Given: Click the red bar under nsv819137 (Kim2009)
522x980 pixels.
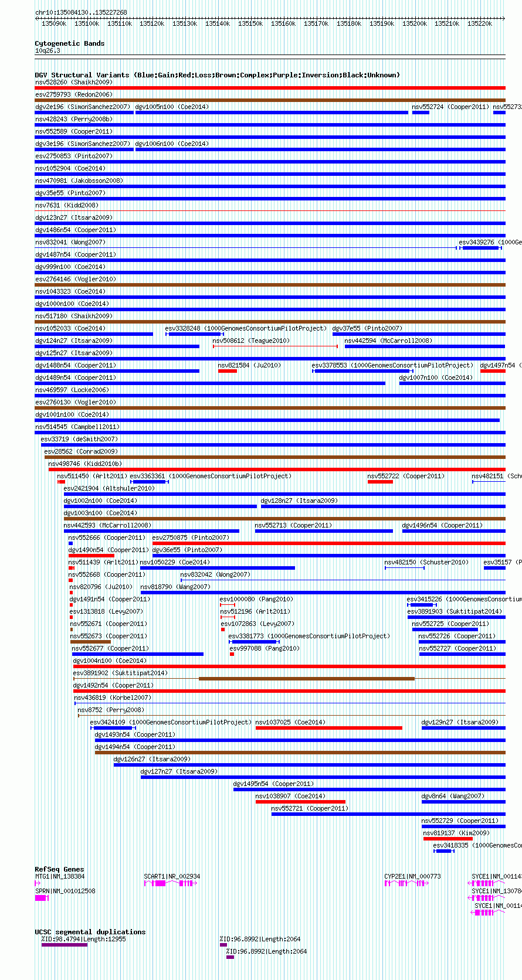Looking at the screenshot, I should coord(448,839).
